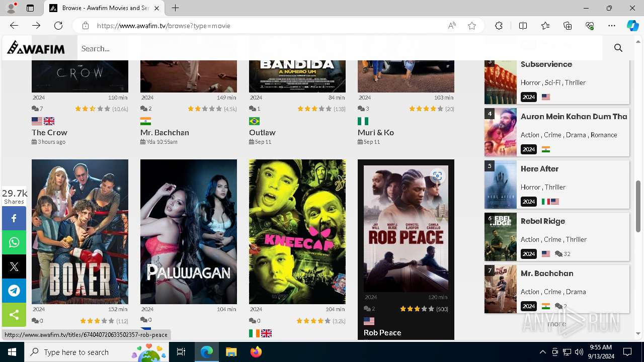Open Browser essentials
This screenshot has width=644, height=362.
click(590, 26)
